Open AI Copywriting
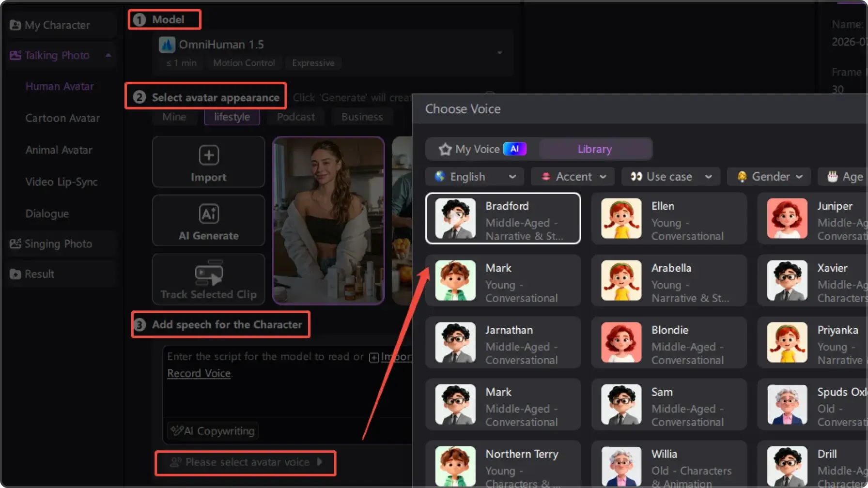The image size is (868, 488). 213,431
